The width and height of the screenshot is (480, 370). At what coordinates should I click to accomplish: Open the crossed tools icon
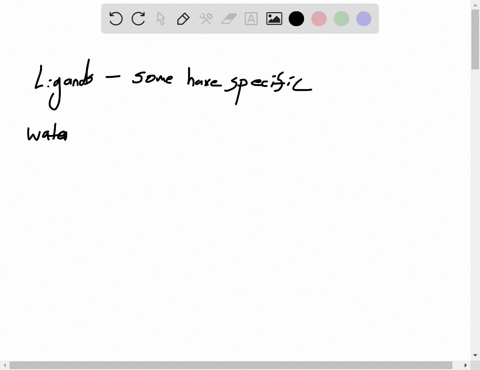tap(206, 19)
